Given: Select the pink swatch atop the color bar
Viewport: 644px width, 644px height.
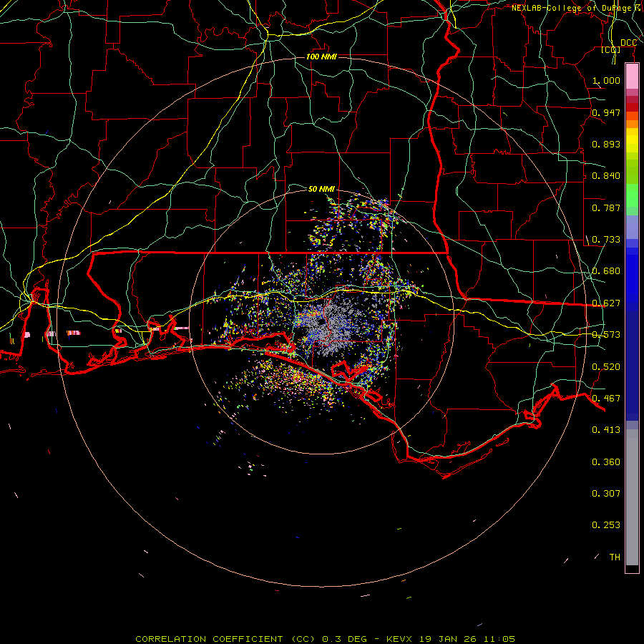Looking at the screenshot, I should (632, 74).
